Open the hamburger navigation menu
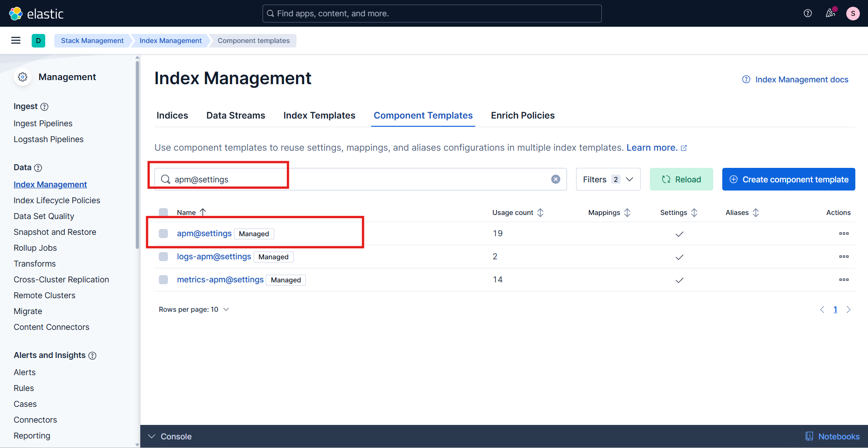The width and height of the screenshot is (868, 448). 15,40
